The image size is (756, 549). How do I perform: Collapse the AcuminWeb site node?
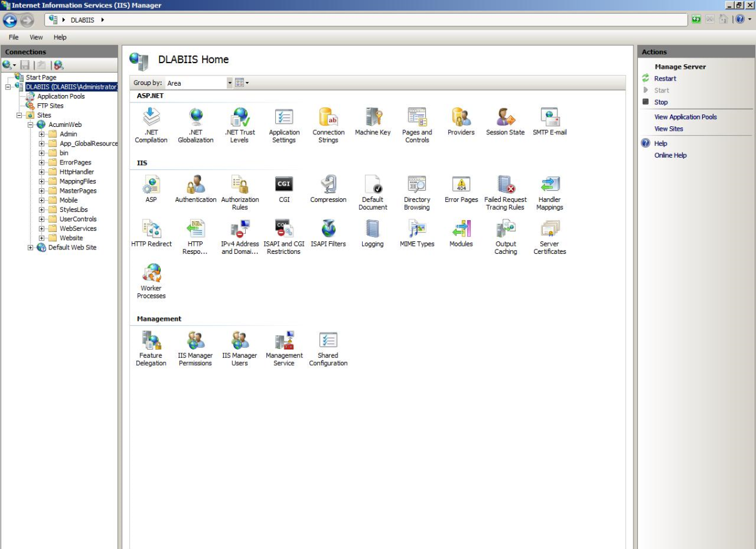click(x=31, y=124)
